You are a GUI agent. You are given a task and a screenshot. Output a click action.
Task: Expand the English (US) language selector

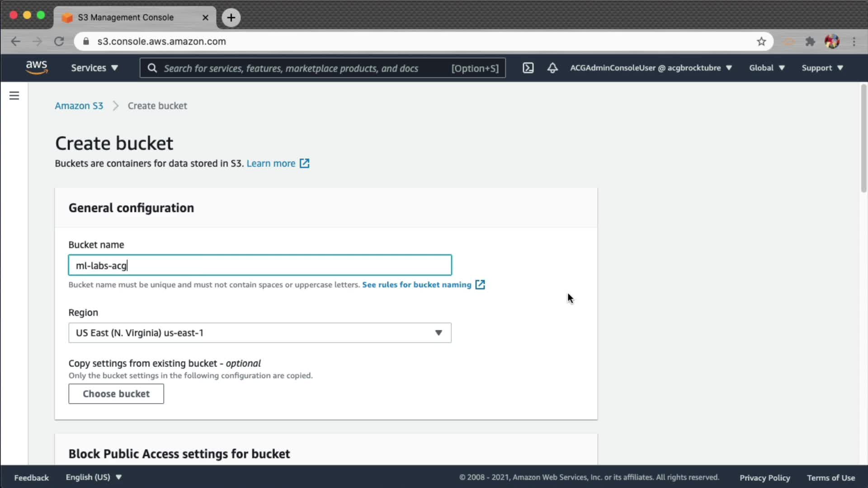point(94,477)
